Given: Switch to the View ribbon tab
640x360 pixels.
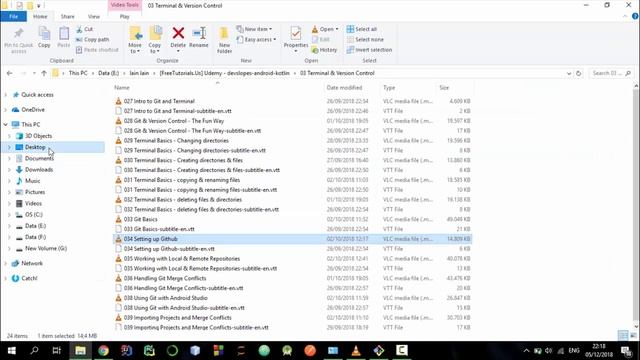Looking at the screenshot, I should point(93,16).
